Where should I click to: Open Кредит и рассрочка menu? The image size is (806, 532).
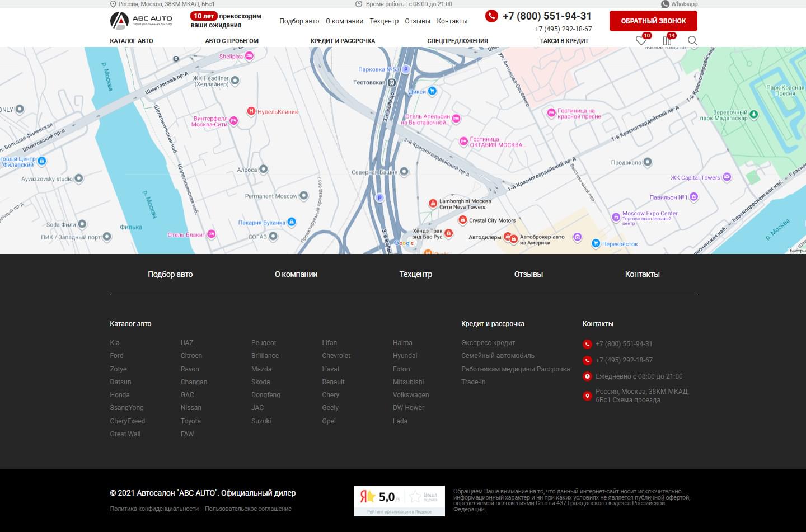pyautogui.click(x=343, y=41)
